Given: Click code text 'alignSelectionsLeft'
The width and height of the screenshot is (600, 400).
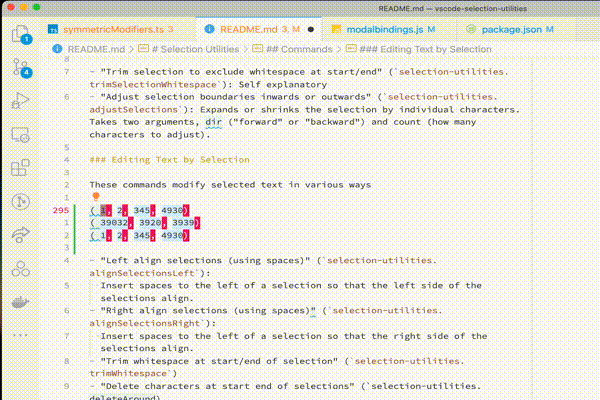Looking at the screenshot, I should 142,273.
